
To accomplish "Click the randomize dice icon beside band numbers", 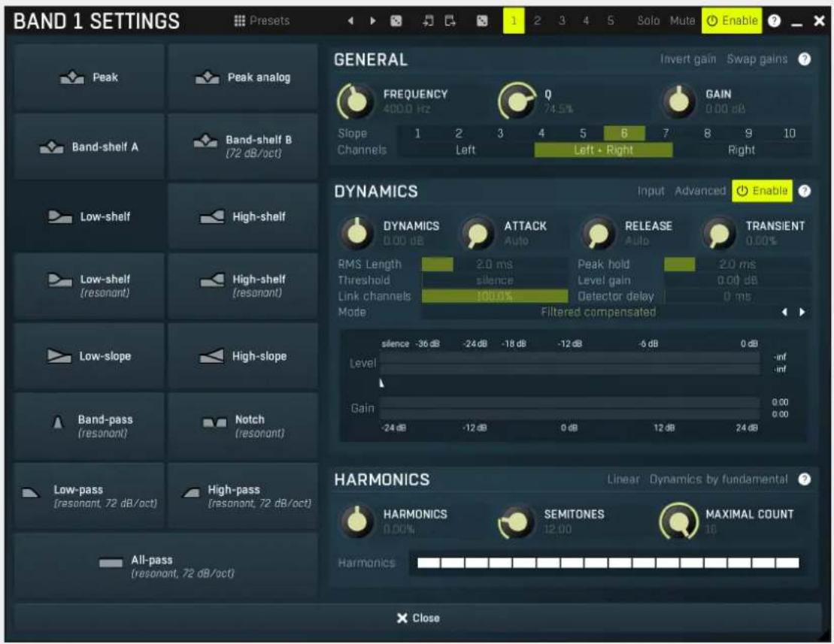I will [x=482, y=21].
